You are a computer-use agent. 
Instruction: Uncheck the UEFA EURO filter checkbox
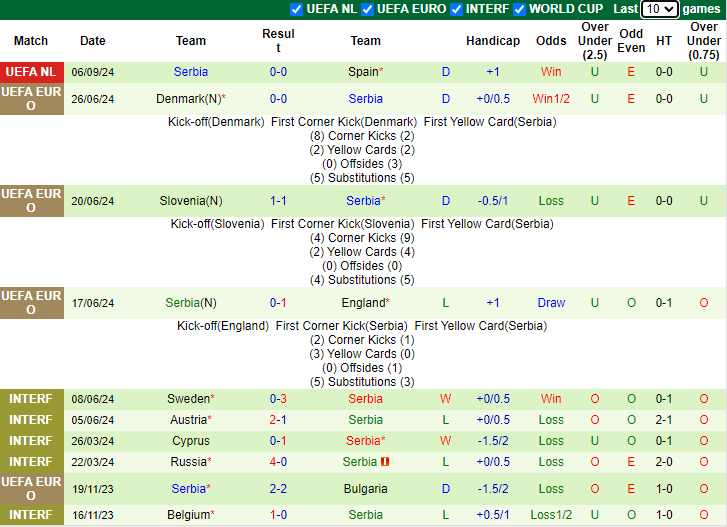367,9
